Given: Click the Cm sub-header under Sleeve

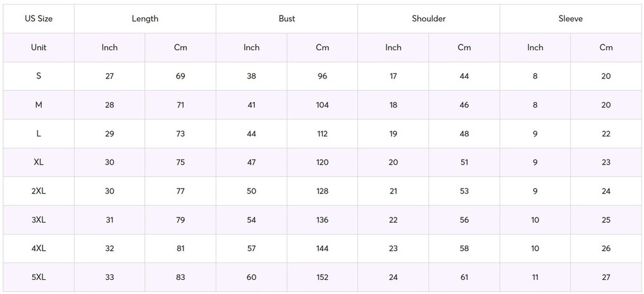Looking at the screenshot, I should pos(606,48).
